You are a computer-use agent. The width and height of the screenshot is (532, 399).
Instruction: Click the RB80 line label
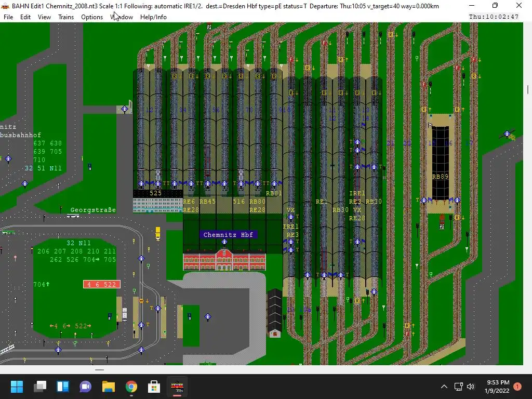click(258, 201)
